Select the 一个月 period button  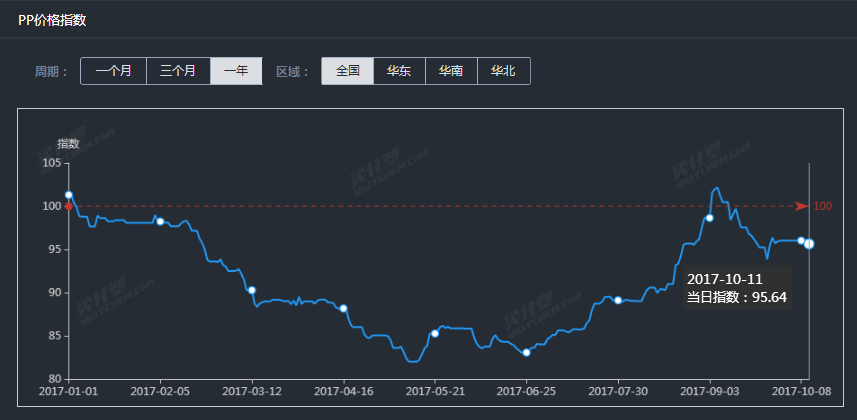coord(113,71)
